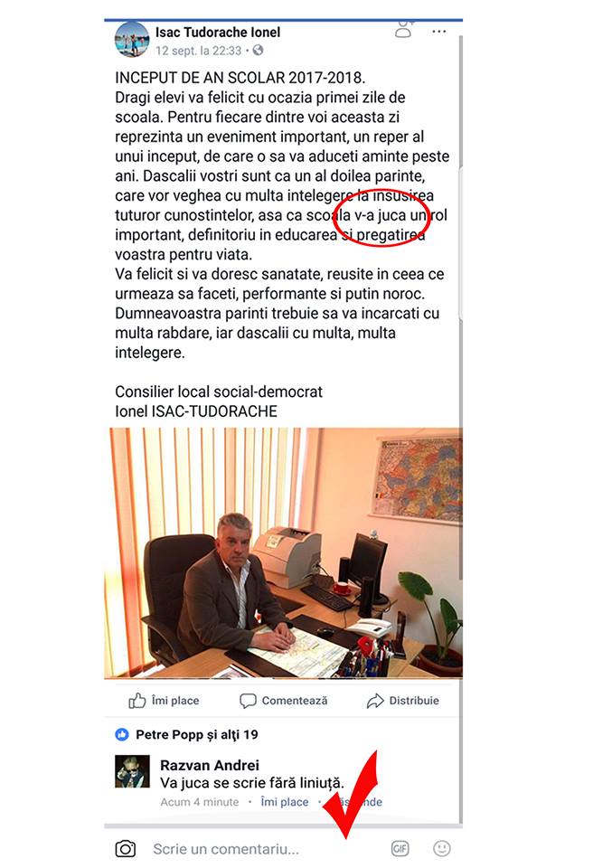View who liked: Petre Popp și alți 19
The width and height of the screenshot is (612, 868).
197,734
